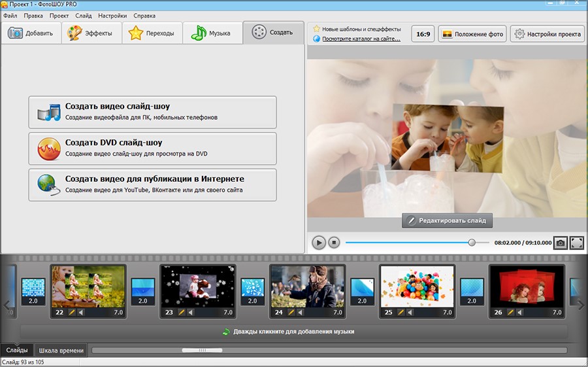The height and width of the screenshot is (367, 588).
Task: Switch to Слайды view tab
Action: tap(17, 350)
